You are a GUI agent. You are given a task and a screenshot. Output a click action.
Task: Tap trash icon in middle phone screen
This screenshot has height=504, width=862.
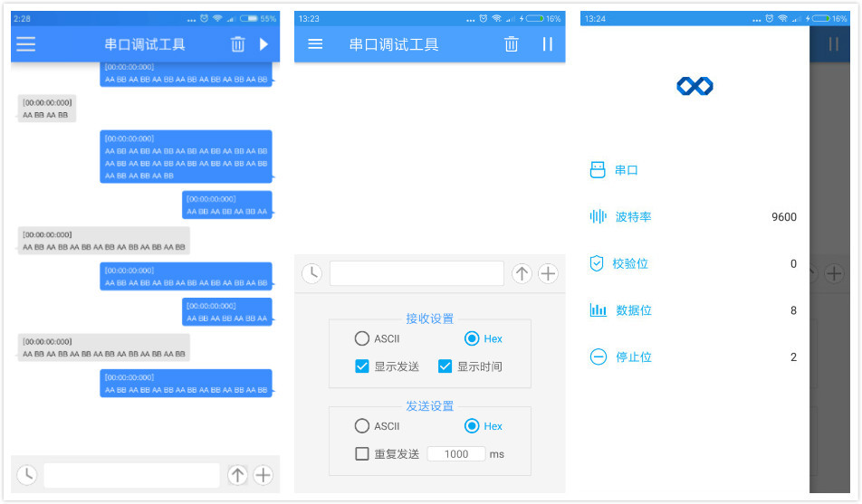(512, 44)
